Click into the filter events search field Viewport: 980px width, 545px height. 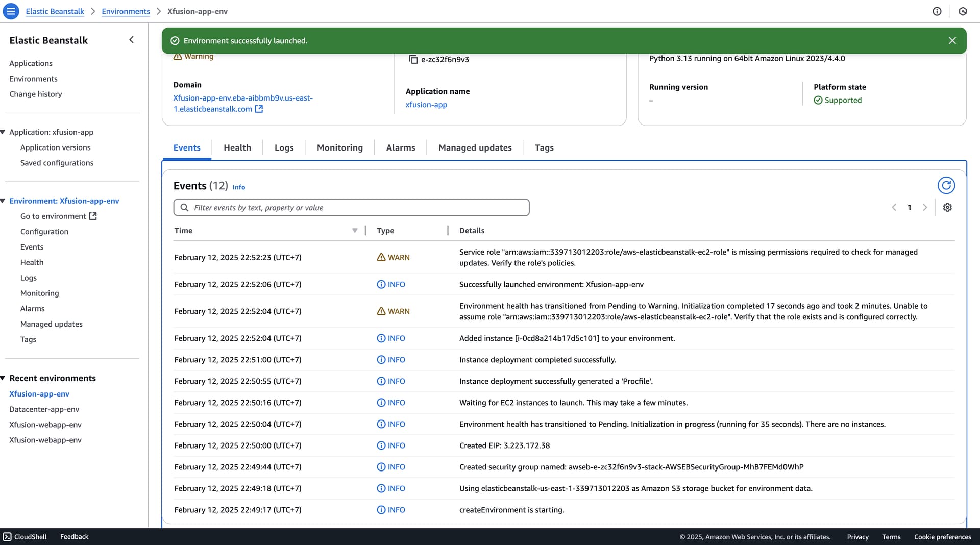(352, 208)
